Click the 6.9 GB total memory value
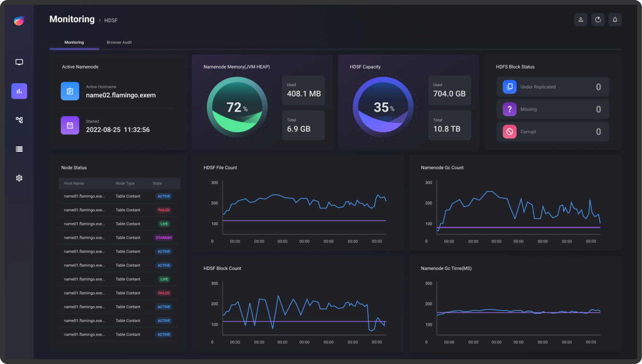Image resolution: width=642 pixels, height=364 pixels. 299,129
